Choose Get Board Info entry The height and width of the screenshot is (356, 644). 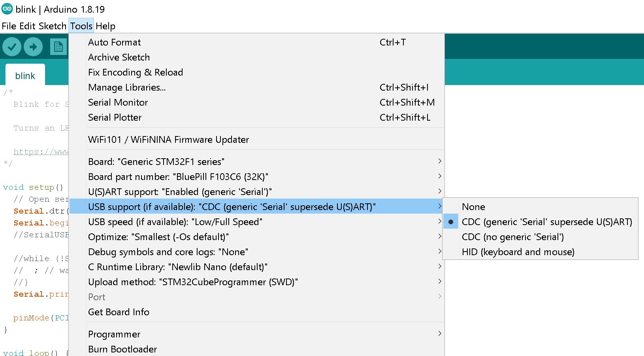tap(256, 312)
